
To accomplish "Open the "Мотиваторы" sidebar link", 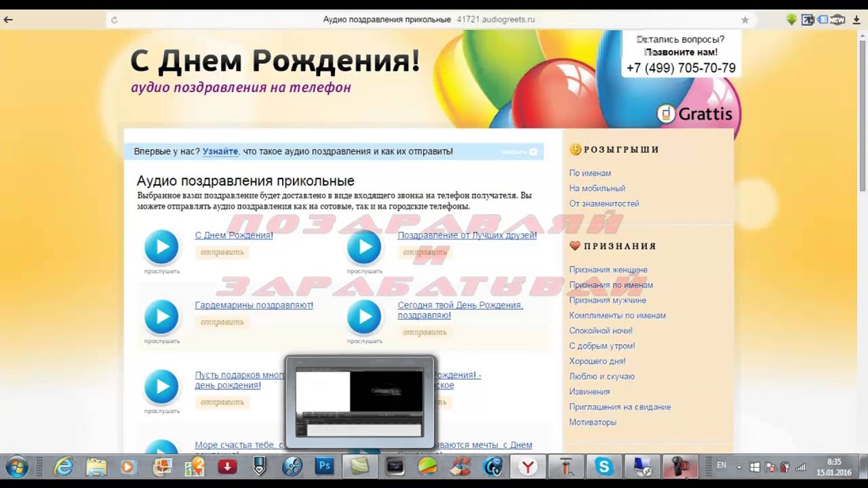I will pos(593,422).
